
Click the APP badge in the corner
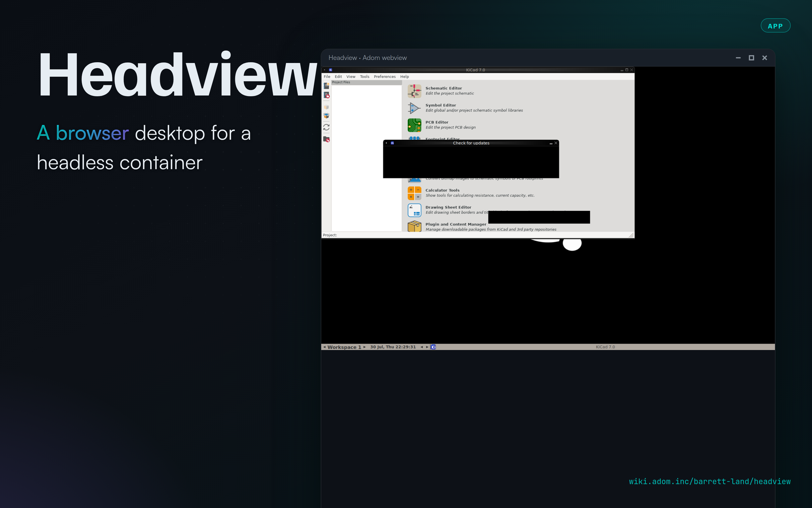[775, 26]
